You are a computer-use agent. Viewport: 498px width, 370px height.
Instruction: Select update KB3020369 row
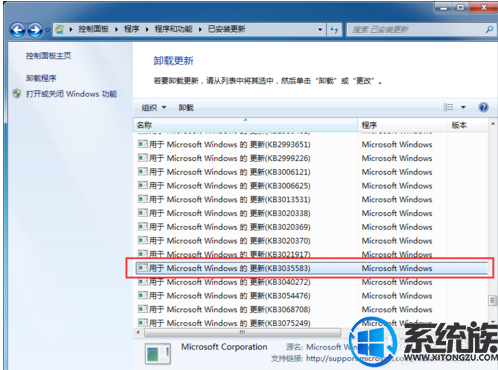(x=312, y=227)
